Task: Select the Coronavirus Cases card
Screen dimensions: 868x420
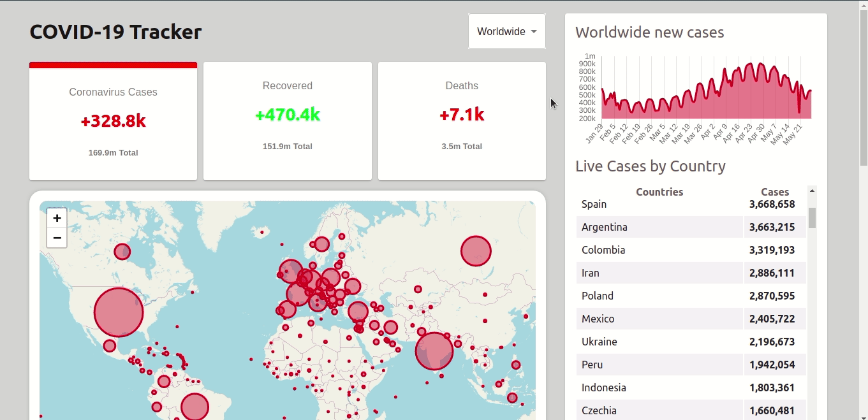Action: [113, 121]
